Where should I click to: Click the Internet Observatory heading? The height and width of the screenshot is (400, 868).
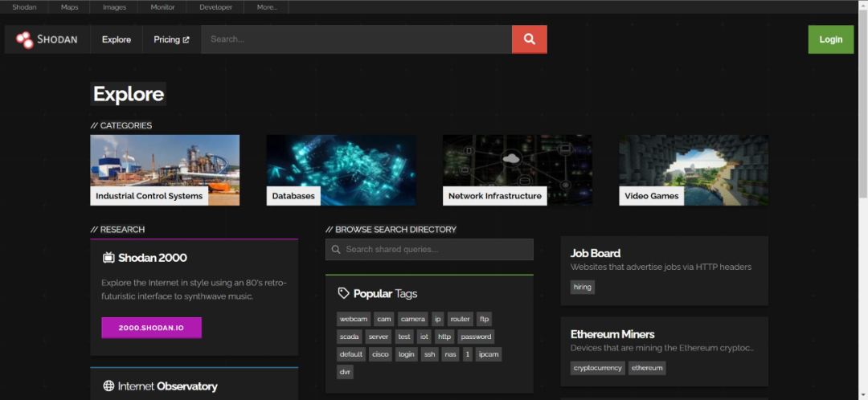(167, 386)
